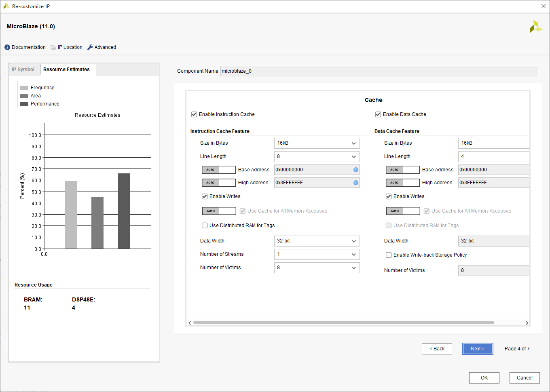Click the Xilinx logo at top right
The width and height of the screenshot is (550, 392).
pos(536,26)
